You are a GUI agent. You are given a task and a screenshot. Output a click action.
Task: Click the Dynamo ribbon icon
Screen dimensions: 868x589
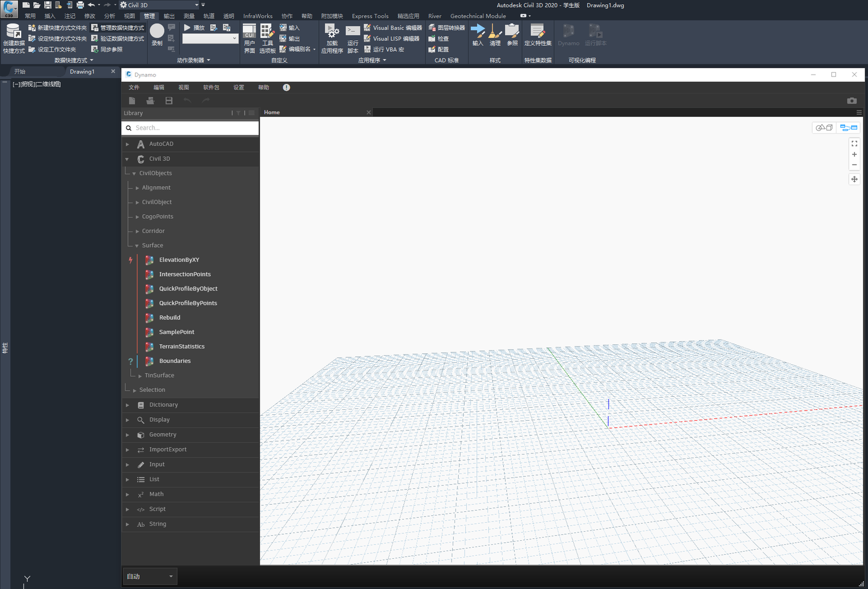[568, 34]
